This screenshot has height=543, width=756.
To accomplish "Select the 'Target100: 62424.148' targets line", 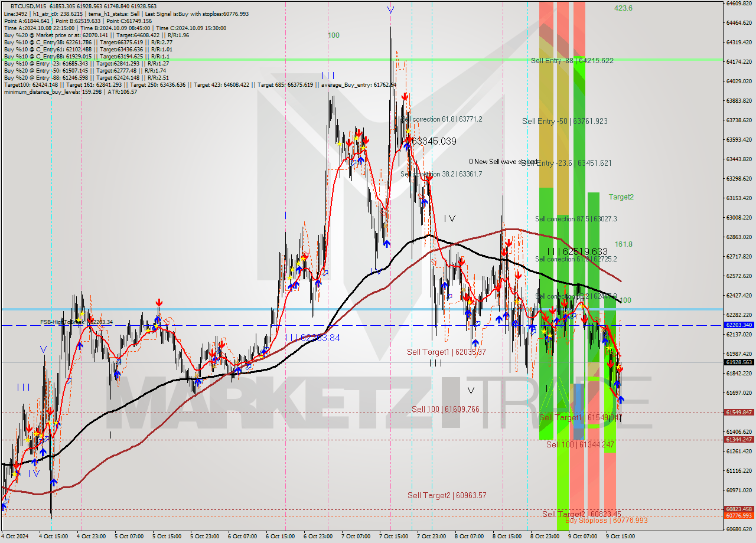I will click(x=200, y=84).
